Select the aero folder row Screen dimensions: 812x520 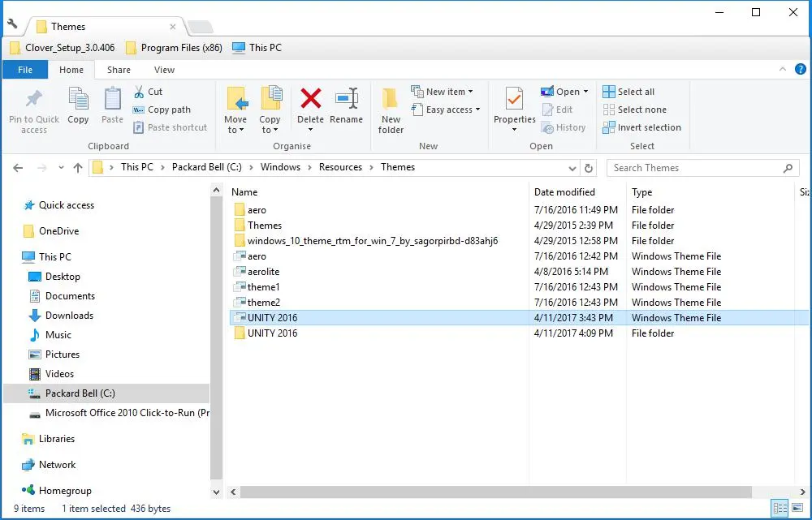[x=518, y=210]
